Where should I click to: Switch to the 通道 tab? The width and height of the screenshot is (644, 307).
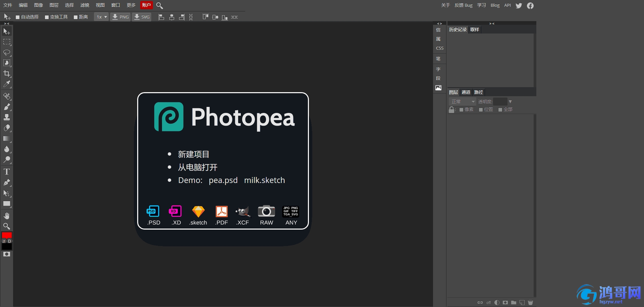(466, 92)
